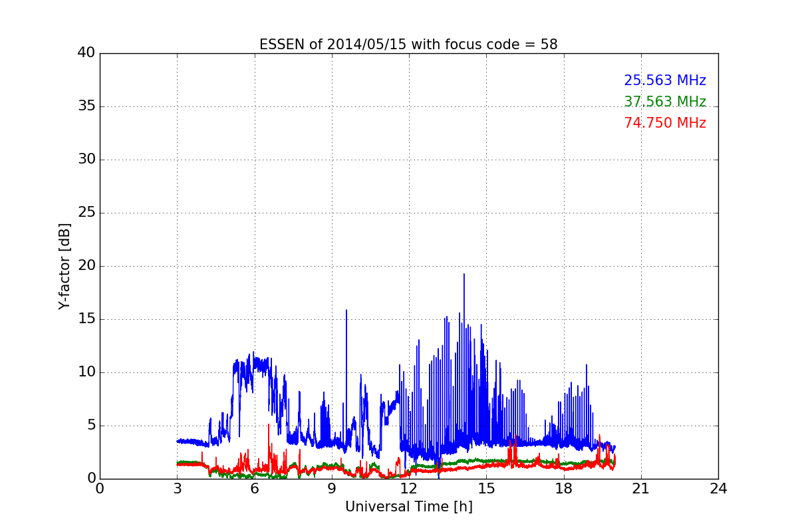Click the y-axis tick label 10
Image resolution: width=798 pixels, height=532 pixels.
[x=86, y=372]
